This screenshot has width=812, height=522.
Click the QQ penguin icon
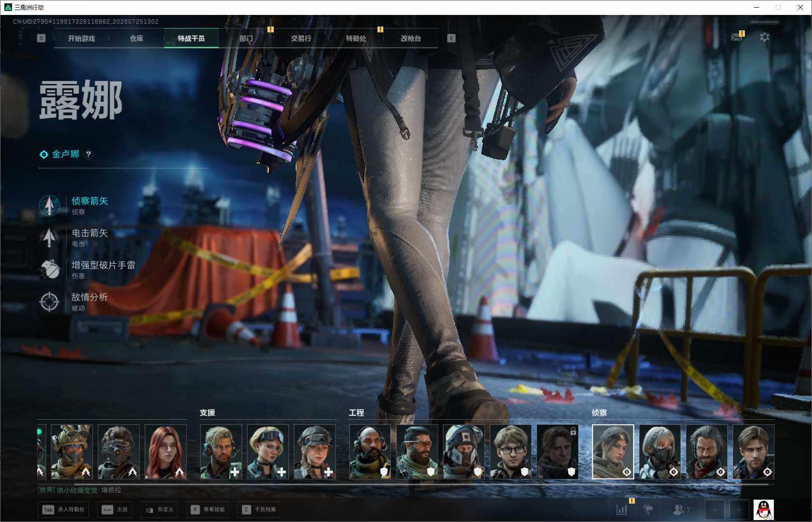pos(763,510)
